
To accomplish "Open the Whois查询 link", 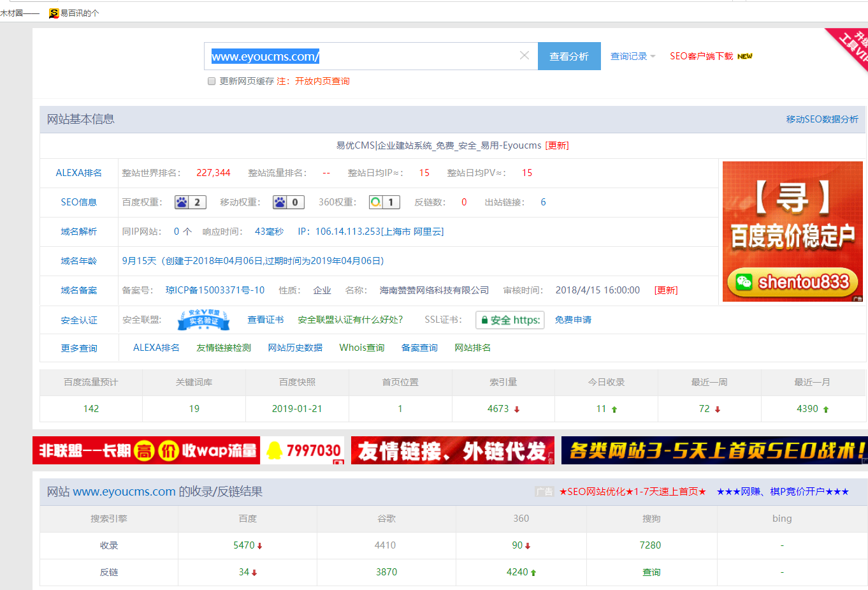I will 361,348.
